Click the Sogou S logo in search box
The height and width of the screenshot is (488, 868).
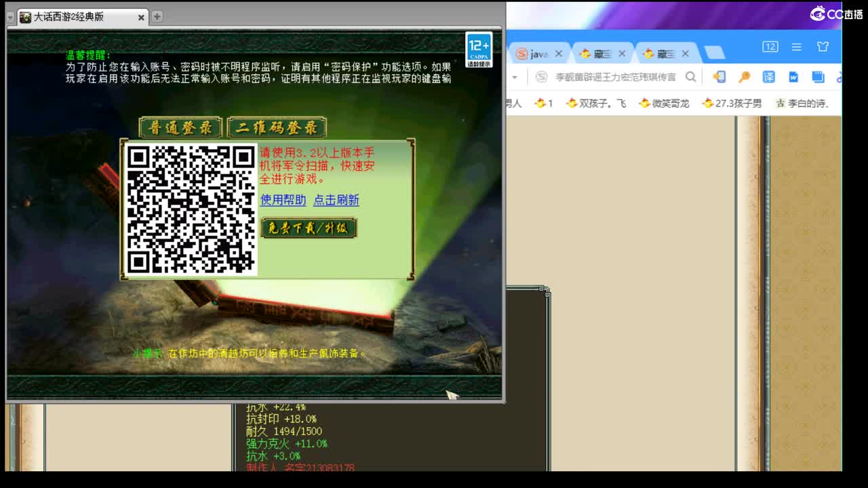point(541,77)
